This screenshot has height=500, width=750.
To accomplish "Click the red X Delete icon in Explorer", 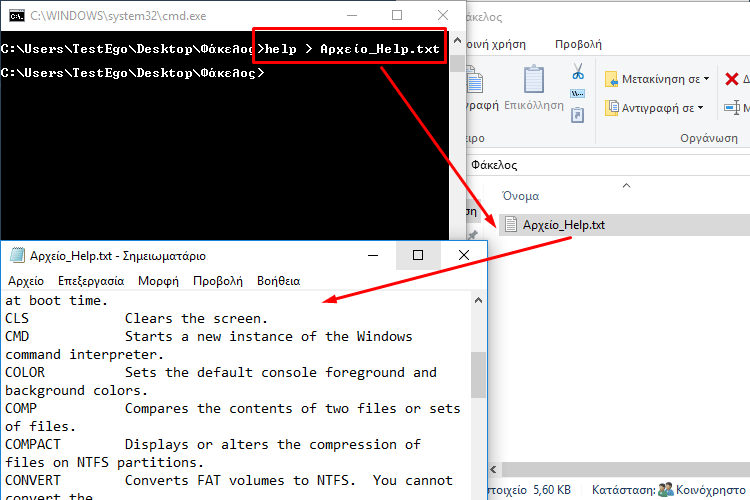I will 732,79.
